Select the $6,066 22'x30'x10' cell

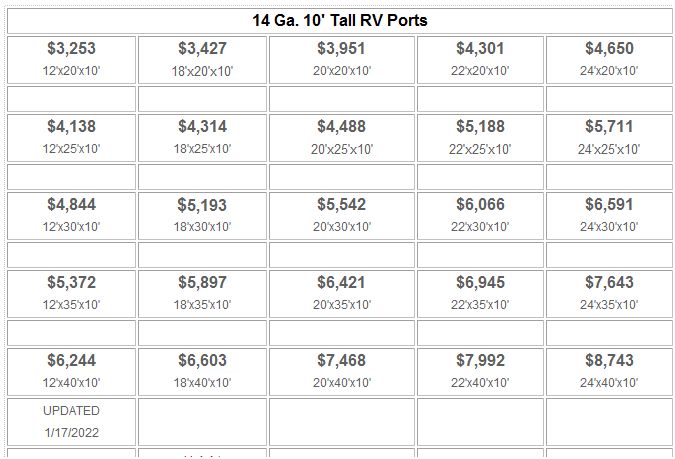480,216
